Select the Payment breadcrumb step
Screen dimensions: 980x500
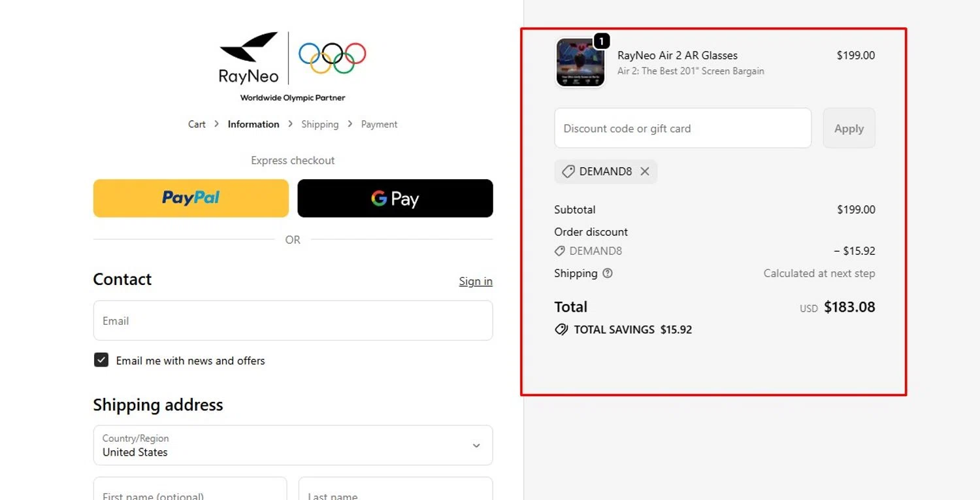[x=379, y=124]
